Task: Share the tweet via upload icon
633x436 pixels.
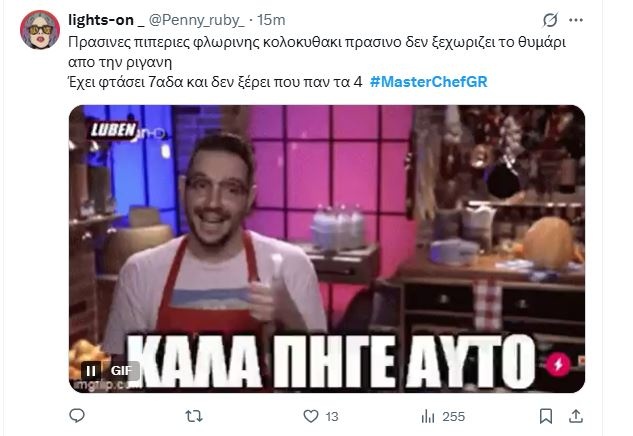Action: tap(576, 416)
